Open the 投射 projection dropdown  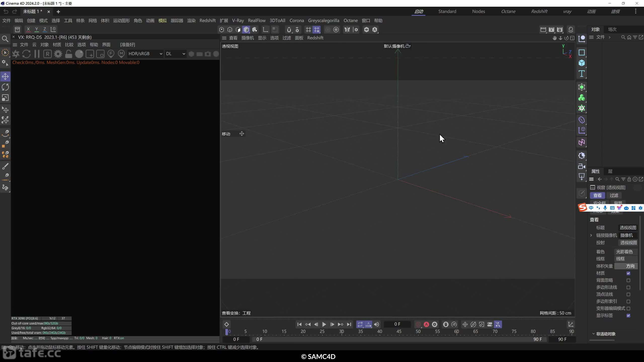click(628, 243)
